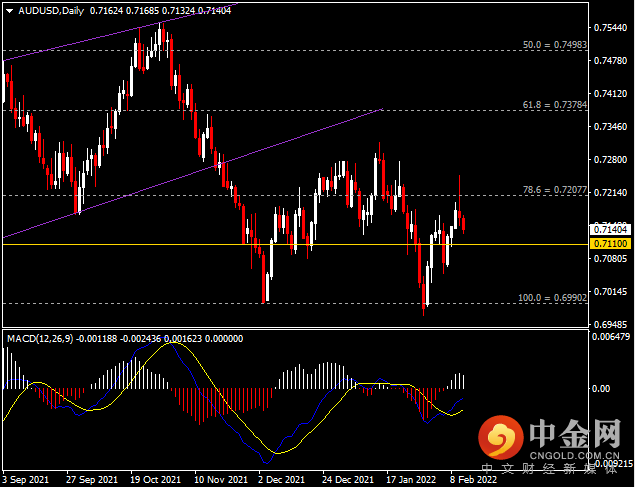Click the yellow 0.71100 price level tag
635x487 pixels.
[610, 244]
